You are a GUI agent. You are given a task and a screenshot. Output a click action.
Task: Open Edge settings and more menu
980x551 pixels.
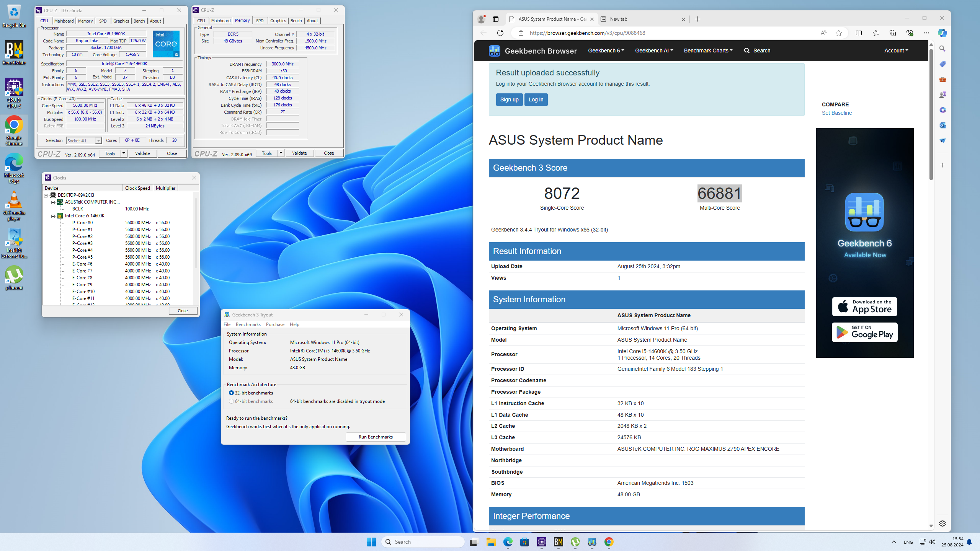(x=926, y=33)
